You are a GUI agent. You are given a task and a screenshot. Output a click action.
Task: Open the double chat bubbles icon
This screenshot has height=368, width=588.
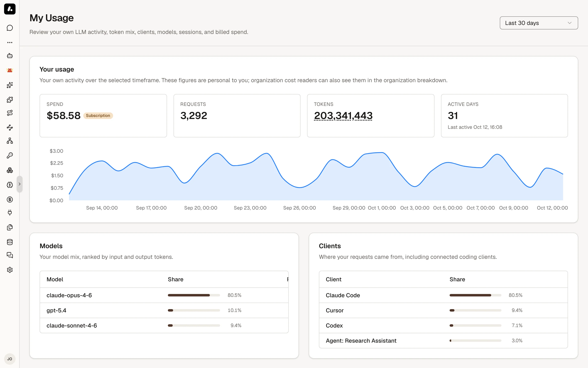(10, 255)
